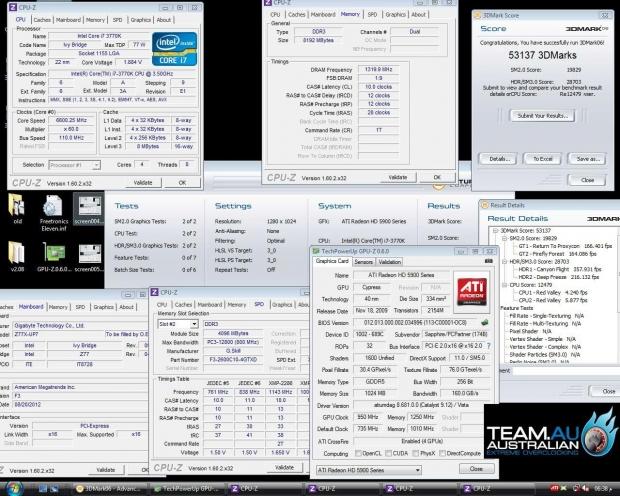This screenshot has height=496, width=620.
Task: Open the Processor #1 selection dropdown
Action: [74, 165]
